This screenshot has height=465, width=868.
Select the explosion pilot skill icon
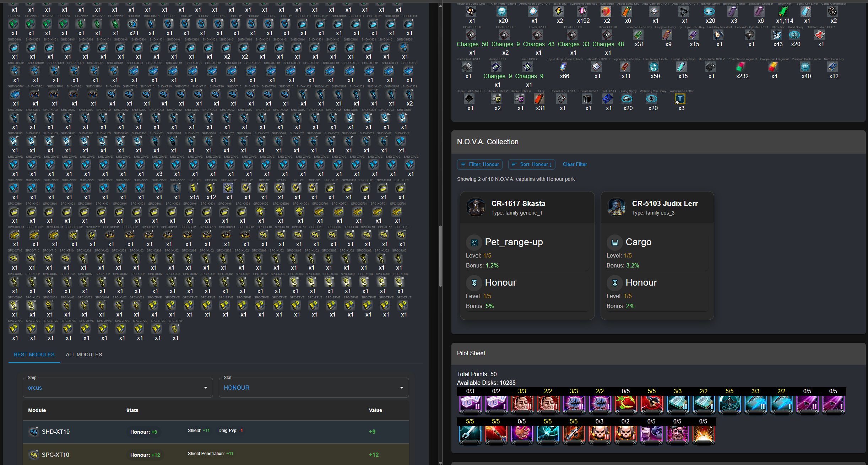tap(703, 435)
